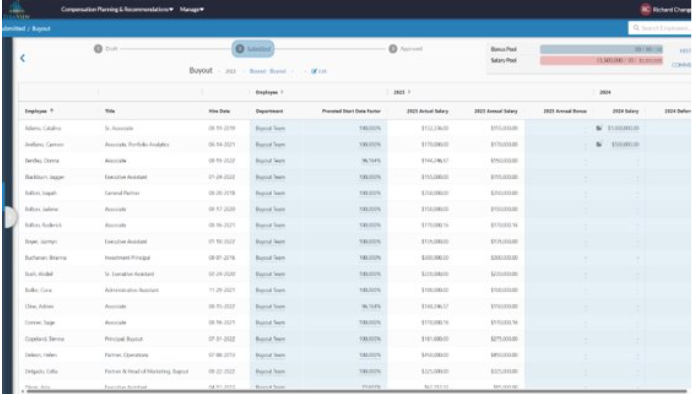
Task: Click prorated factor in Bentley, Donna row
Action: [371, 161]
